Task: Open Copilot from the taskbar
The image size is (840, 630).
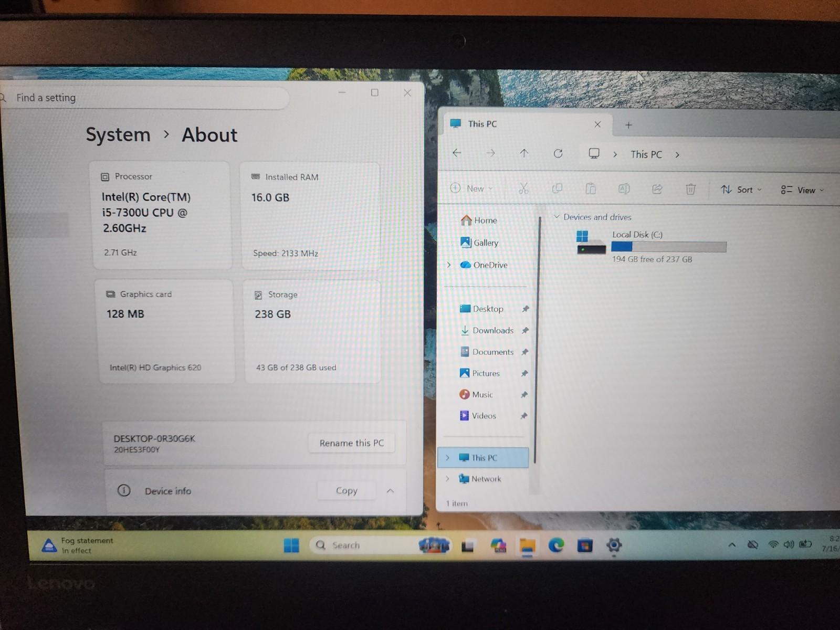Action: [498, 546]
